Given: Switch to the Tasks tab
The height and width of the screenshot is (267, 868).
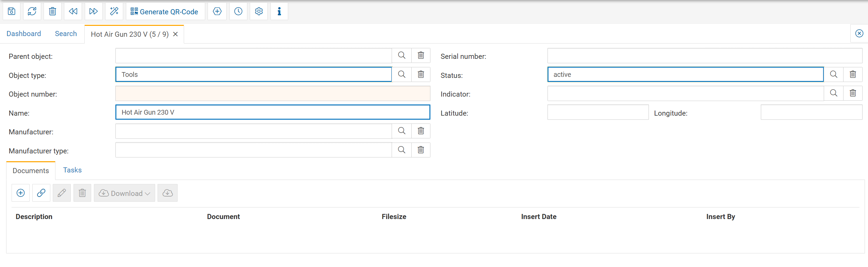Looking at the screenshot, I should tap(72, 170).
